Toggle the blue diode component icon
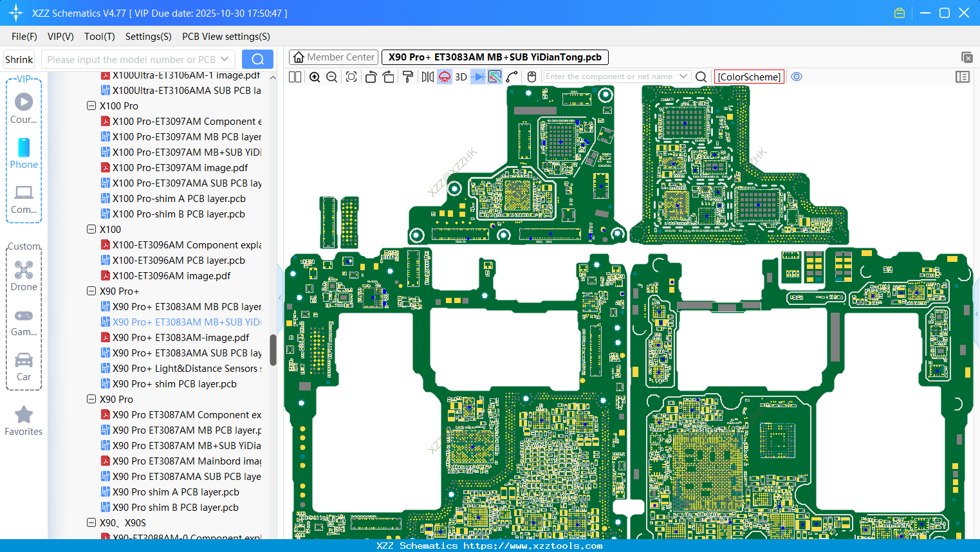Image resolution: width=980 pixels, height=552 pixels. 478,77
